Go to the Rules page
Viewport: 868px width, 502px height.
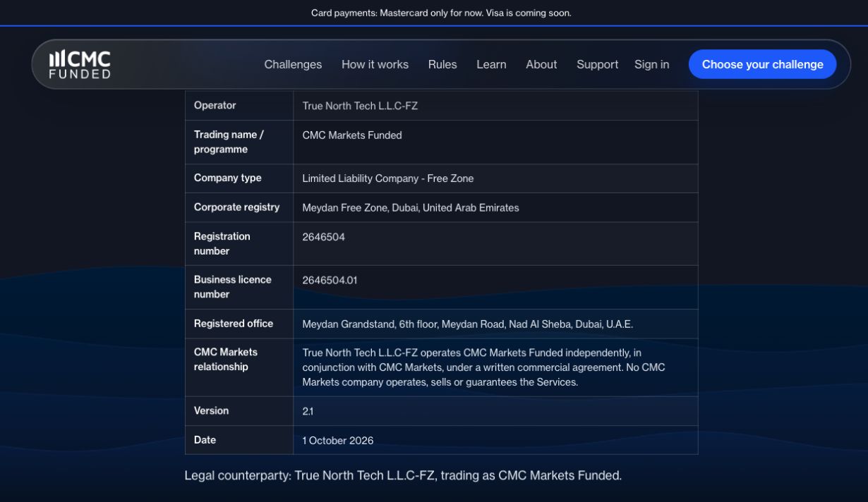[442, 64]
